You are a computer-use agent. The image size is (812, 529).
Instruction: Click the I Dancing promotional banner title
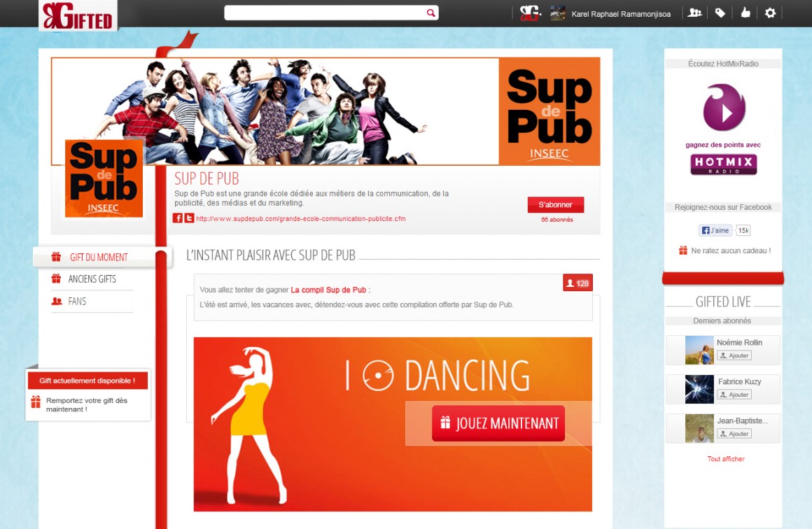coord(437,375)
